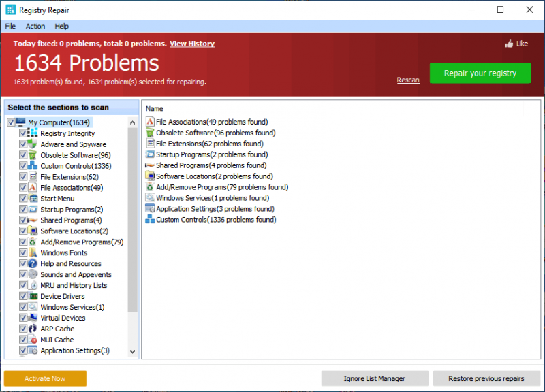The image size is (545, 392).
Task: Click the Obsolete Software recycle bin icon in results
Action: point(151,133)
